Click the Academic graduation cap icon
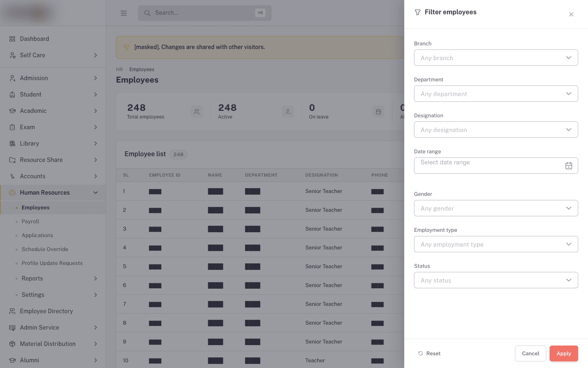Viewport: 588px width, 368px height. click(x=12, y=111)
